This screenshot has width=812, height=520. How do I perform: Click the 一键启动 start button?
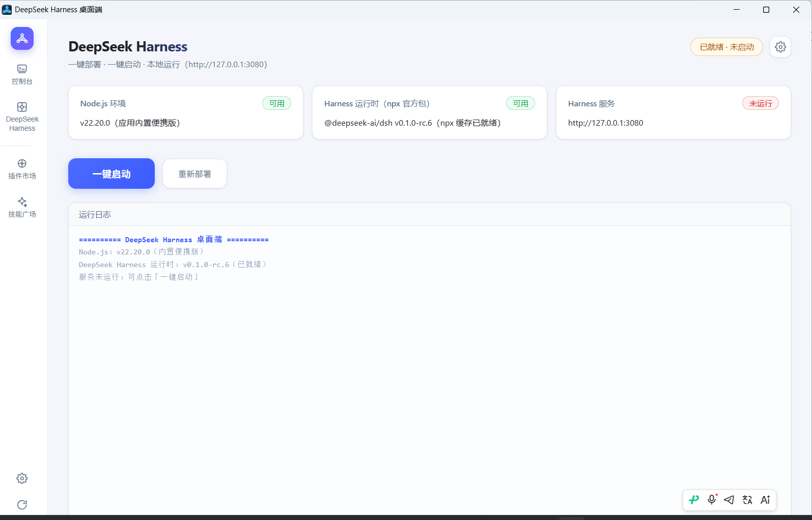click(x=111, y=174)
